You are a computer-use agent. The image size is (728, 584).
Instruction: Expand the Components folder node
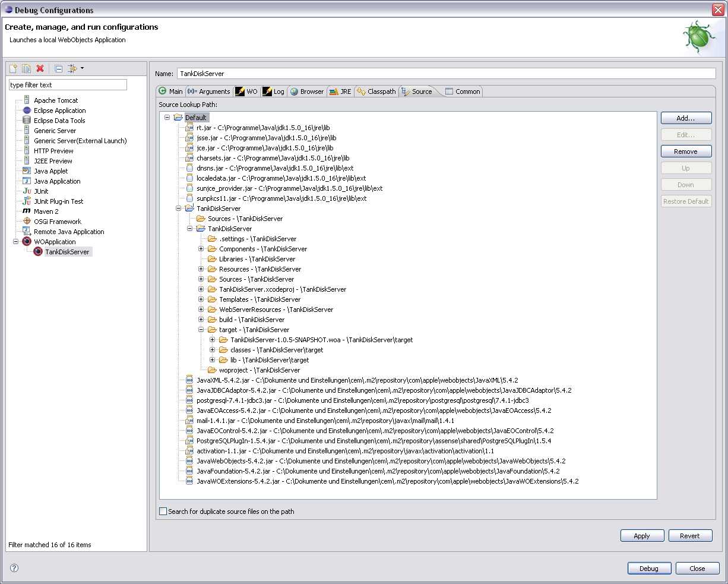201,249
